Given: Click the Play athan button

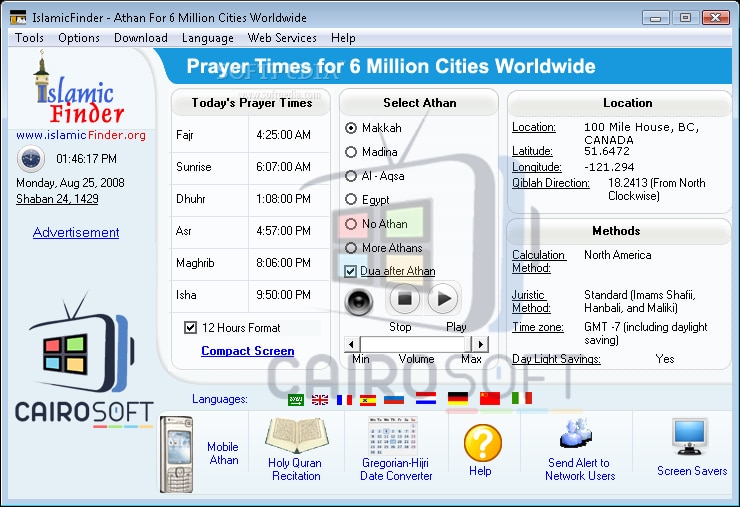Looking at the screenshot, I should click(x=443, y=299).
